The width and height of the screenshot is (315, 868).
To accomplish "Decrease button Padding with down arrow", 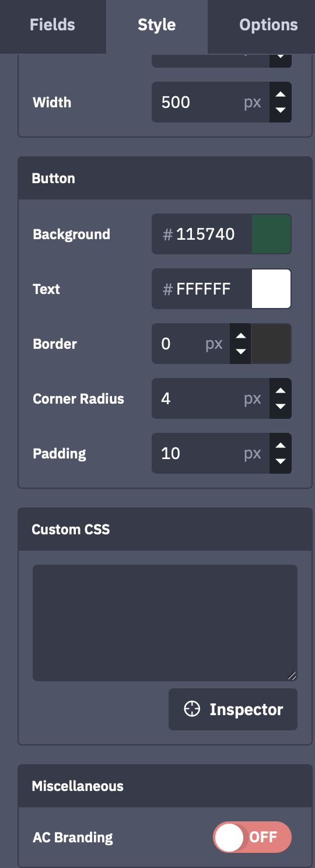I will coord(281,462).
